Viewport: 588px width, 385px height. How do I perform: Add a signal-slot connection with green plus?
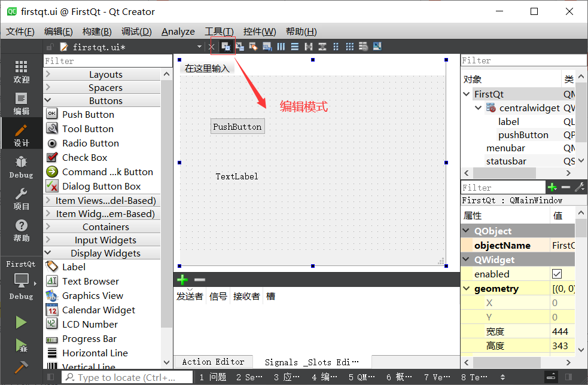point(182,280)
